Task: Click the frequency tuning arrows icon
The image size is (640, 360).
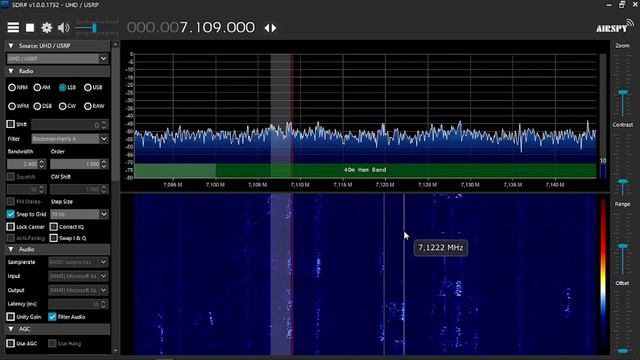Action: [270, 28]
